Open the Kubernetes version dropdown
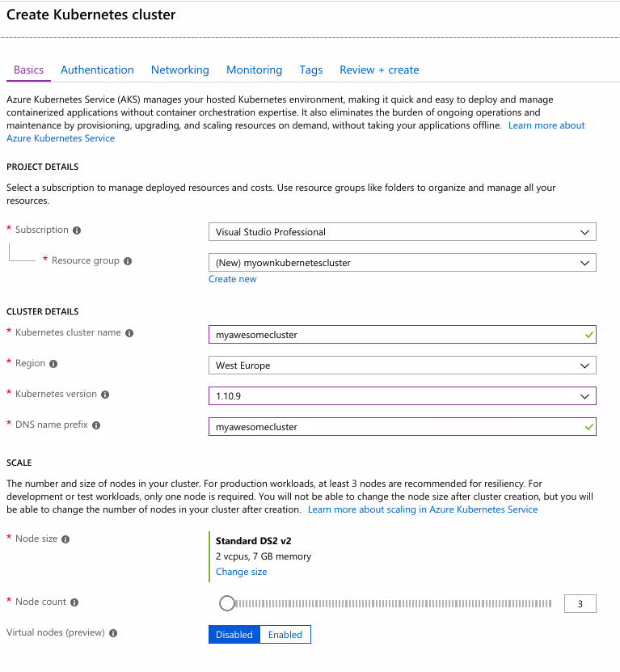The image size is (620, 672). coord(402,396)
